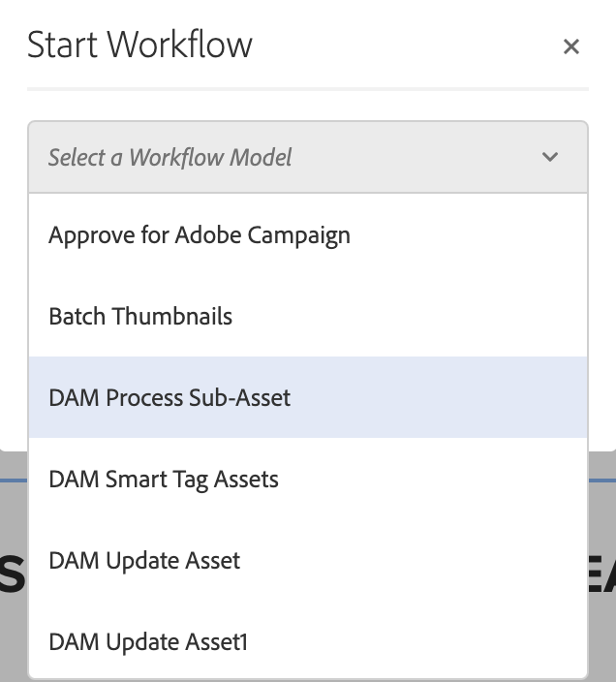Click the dropdown chevron arrow
The image size is (616, 682).
point(550,157)
